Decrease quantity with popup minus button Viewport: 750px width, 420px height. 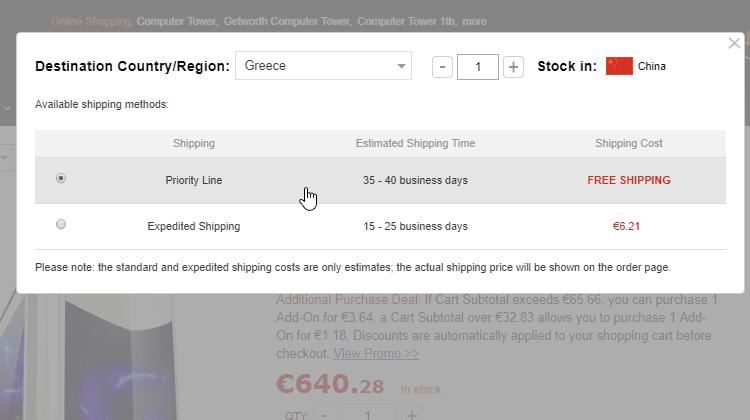(x=443, y=67)
